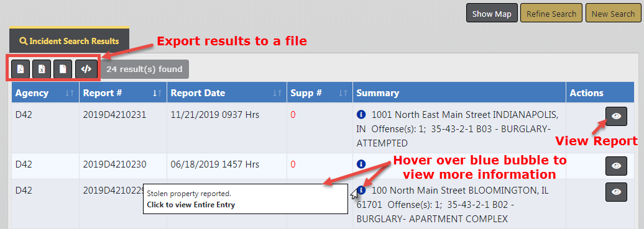This screenshot has width=644, height=229.
Task: Click the 24 result(s) found badge
Action: tap(145, 69)
